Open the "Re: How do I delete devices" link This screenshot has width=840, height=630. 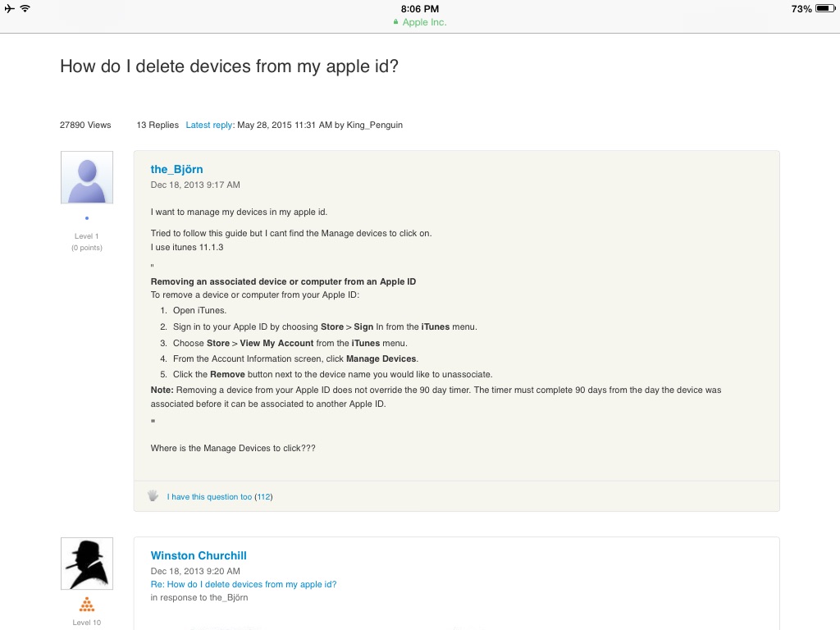(x=244, y=584)
